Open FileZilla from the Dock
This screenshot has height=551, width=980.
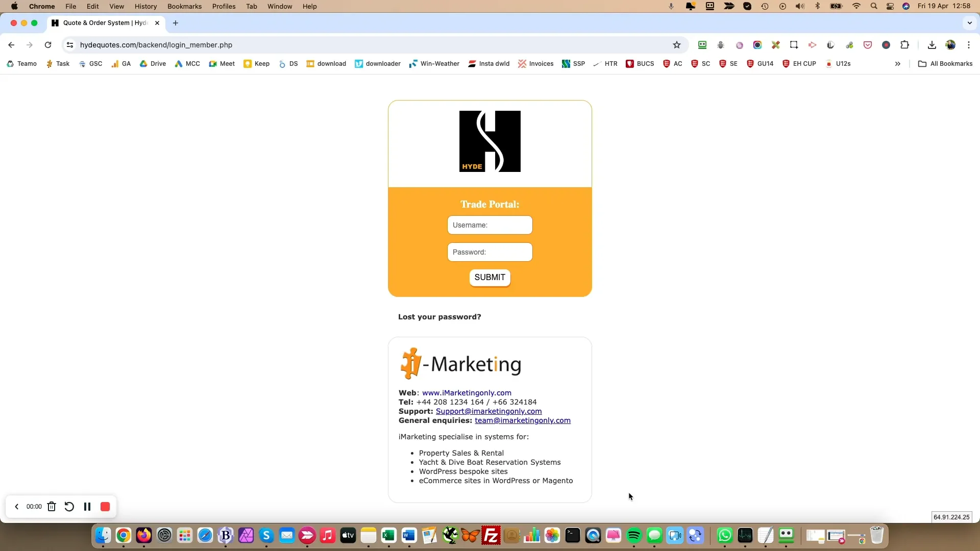(x=491, y=536)
